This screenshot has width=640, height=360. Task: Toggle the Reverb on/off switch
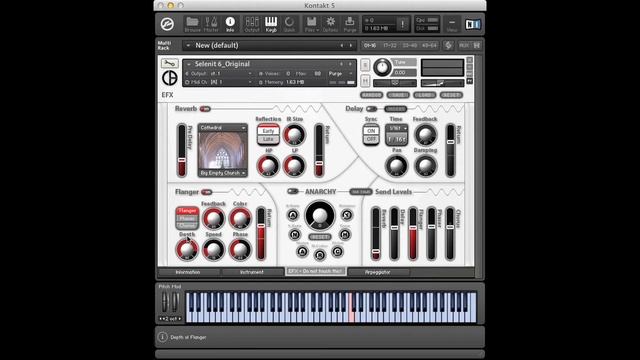tap(205, 109)
